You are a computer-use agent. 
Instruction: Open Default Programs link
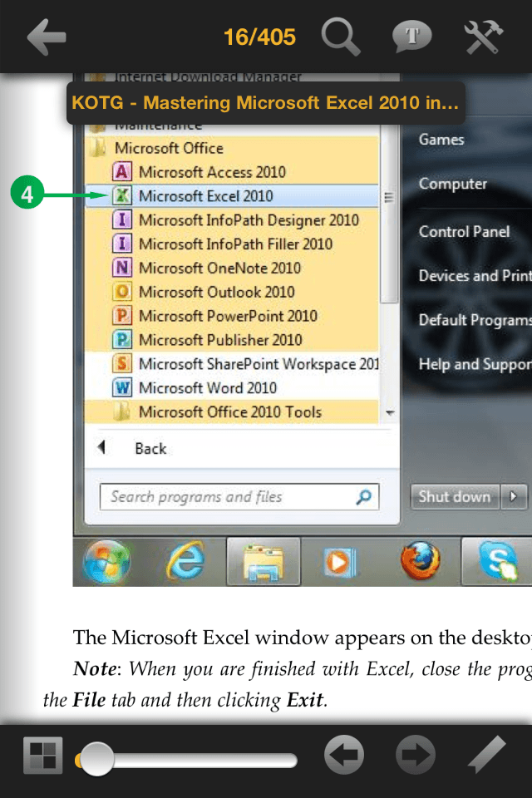pos(475,320)
